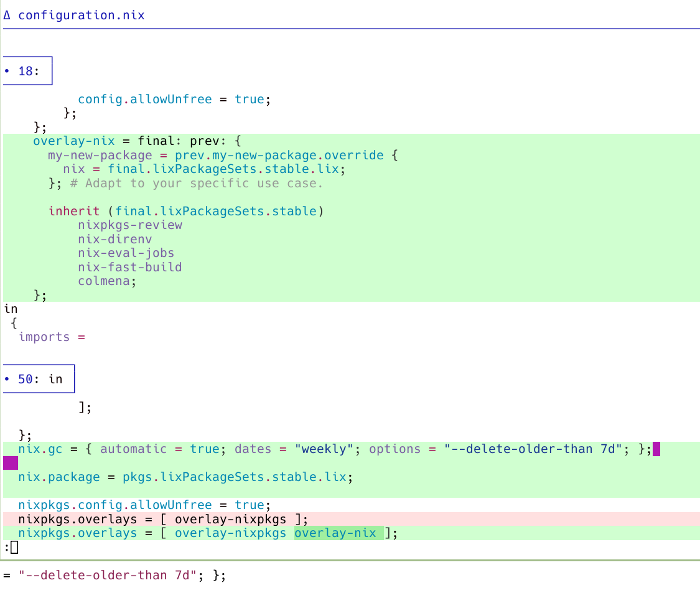Image resolution: width=700 pixels, height=593 pixels.
Task: Click the magenta whitespace marker after nix.gc line
Action: point(656,449)
